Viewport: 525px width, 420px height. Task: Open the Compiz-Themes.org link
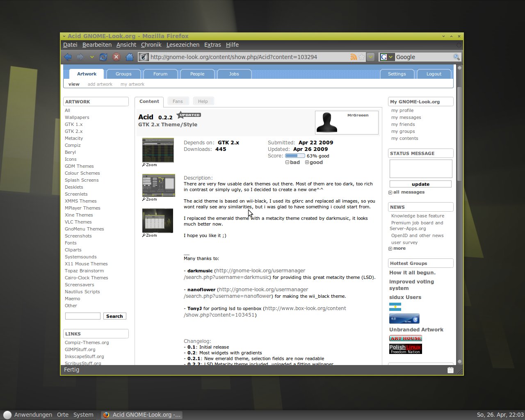tap(87, 342)
